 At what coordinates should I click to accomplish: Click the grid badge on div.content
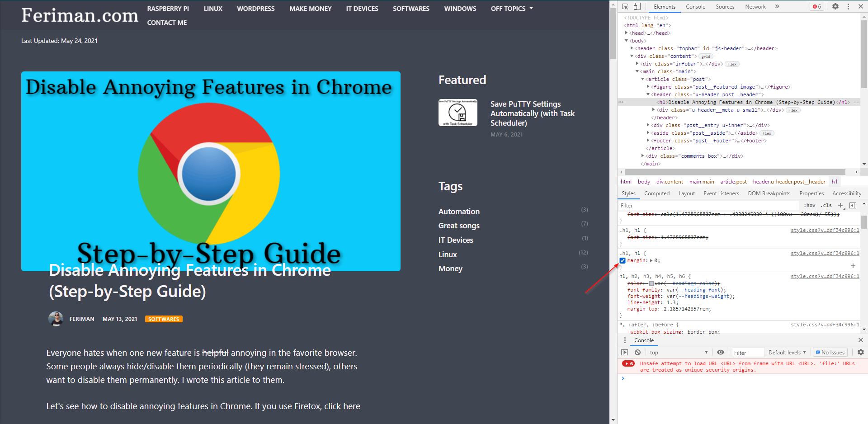706,57
